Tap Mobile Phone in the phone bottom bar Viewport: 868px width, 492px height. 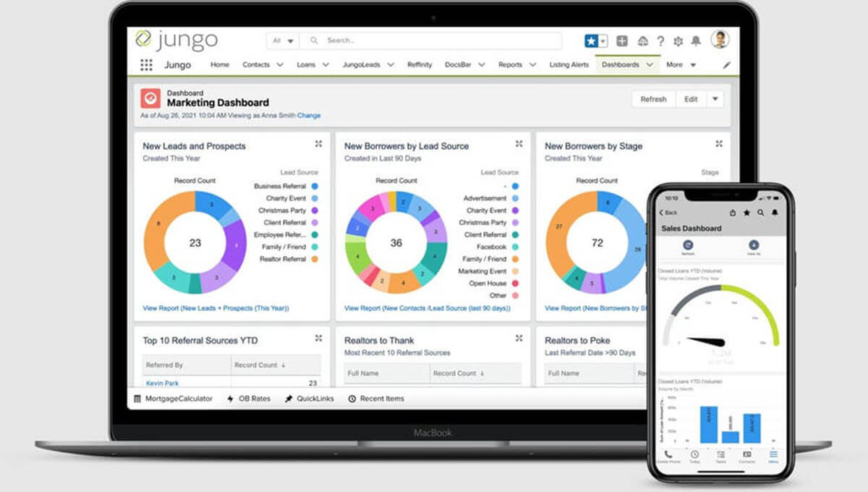click(668, 457)
